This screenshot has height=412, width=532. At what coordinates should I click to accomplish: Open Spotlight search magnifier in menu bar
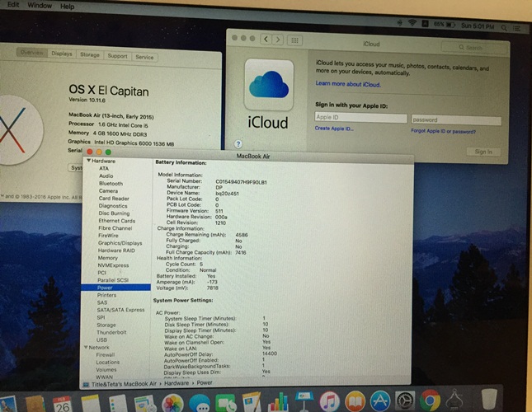point(504,28)
